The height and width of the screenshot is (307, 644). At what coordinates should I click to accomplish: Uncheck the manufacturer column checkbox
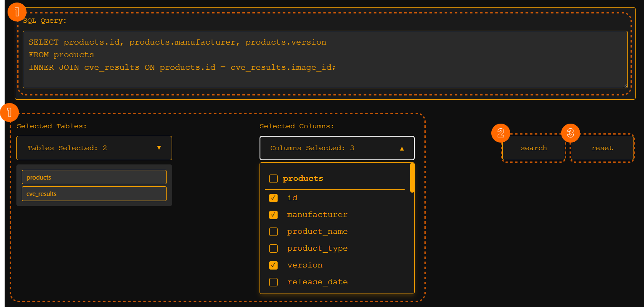(x=273, y=215)
